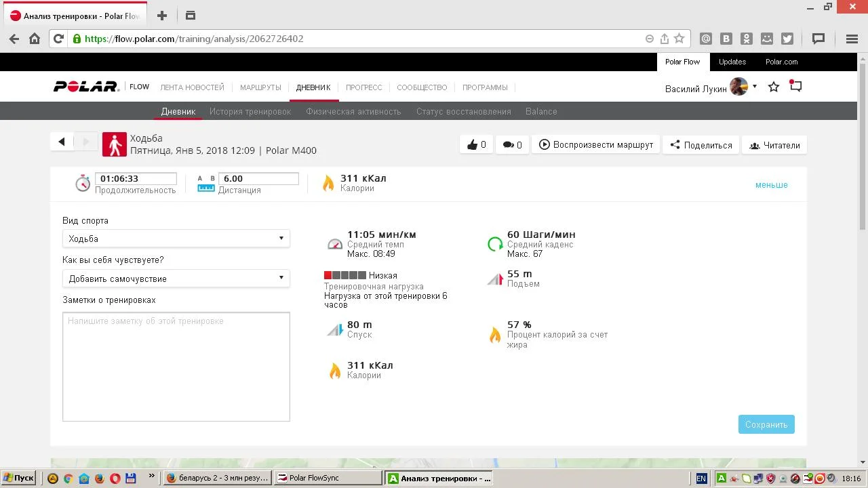Screen dimensions: 868x488
Task: Click the Воспроизвести маршрут button
Action: (x=596, y=144)
